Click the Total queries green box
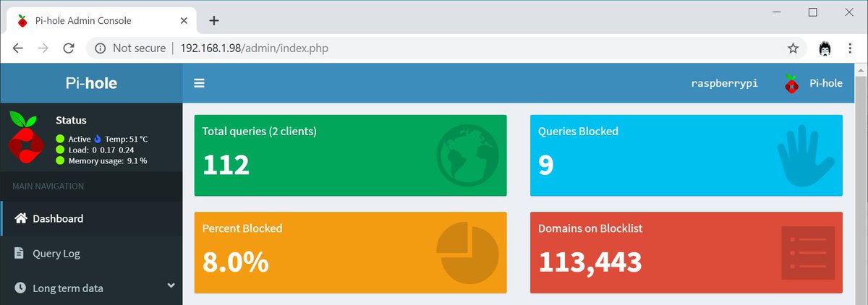The image size is (868, 305). click(x=350, y=155)
